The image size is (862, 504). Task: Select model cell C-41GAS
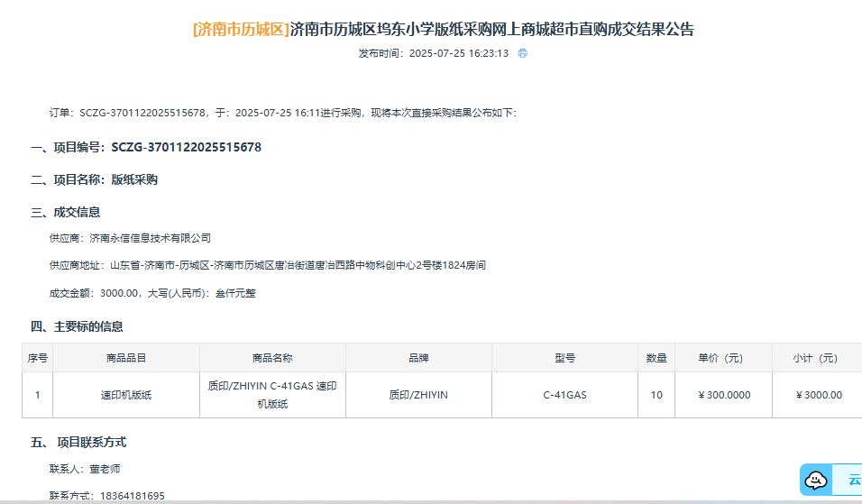point(564,395)
